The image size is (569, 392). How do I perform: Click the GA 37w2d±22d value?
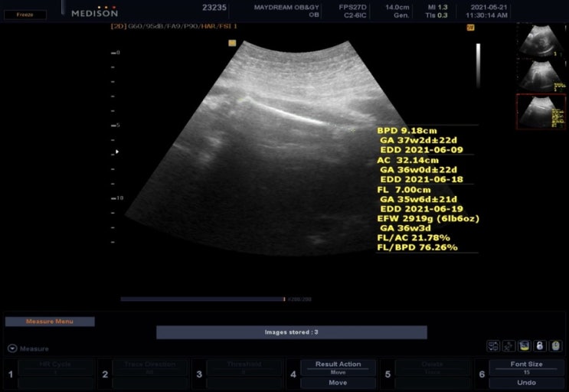[x=418, y=140]
